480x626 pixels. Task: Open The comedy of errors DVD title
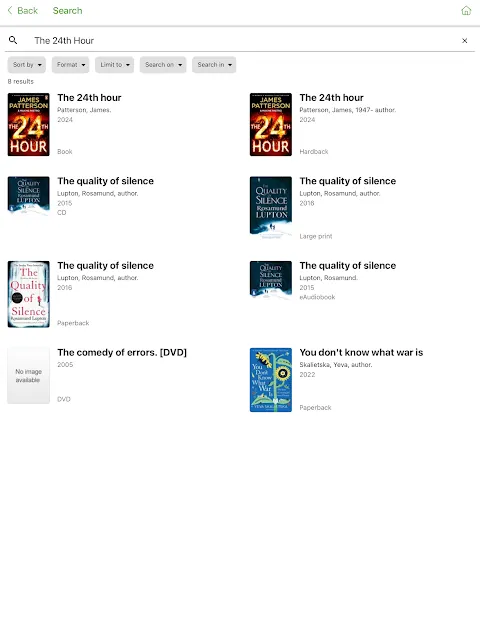[122, 353]
